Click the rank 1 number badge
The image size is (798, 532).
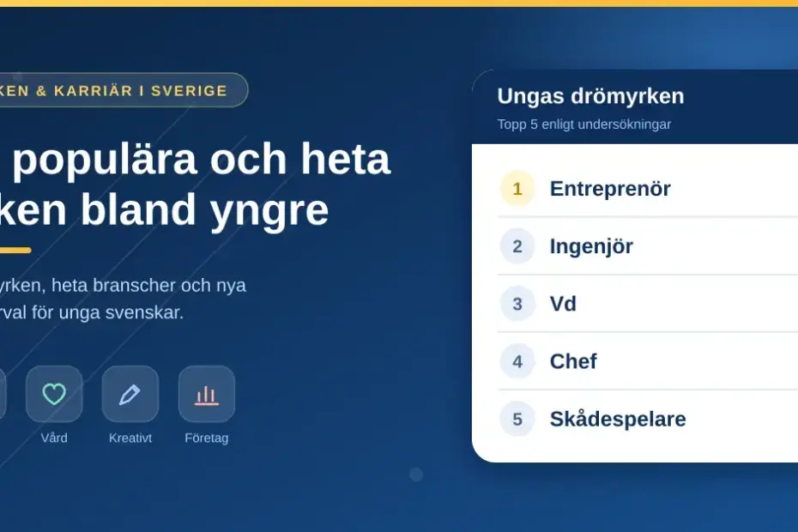pyautogui.click(x=517, y=189)
